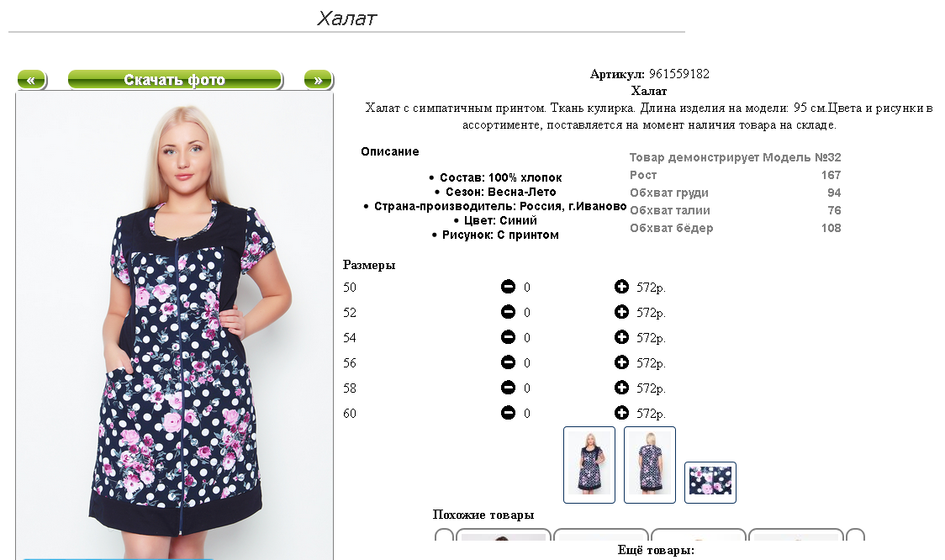Select front view dress thumbnail
945x560 pixels.
tap(589, 465)
